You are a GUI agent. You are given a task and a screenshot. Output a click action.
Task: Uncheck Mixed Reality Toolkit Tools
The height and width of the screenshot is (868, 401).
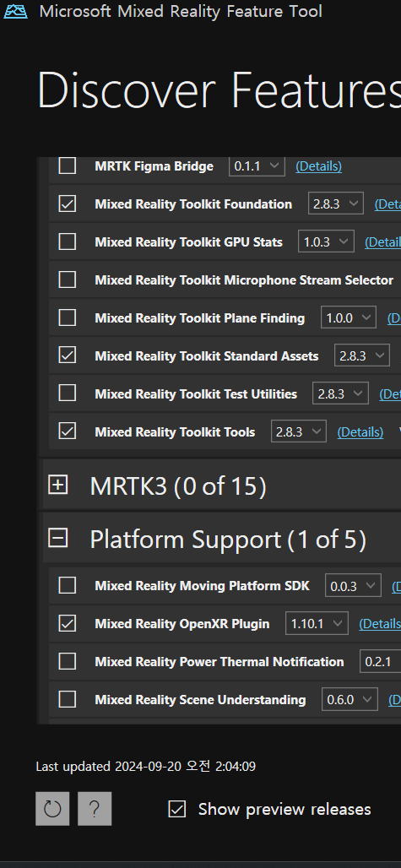[x=68, y=431]
